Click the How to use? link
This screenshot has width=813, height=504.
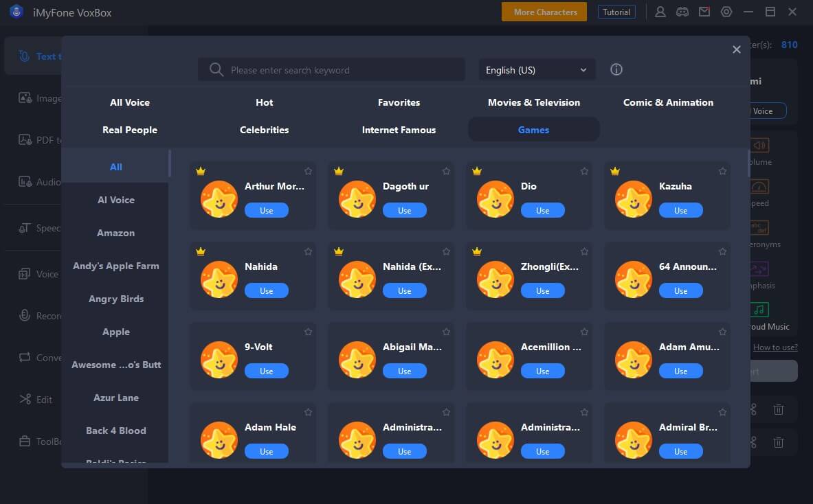tap(775, 347)
